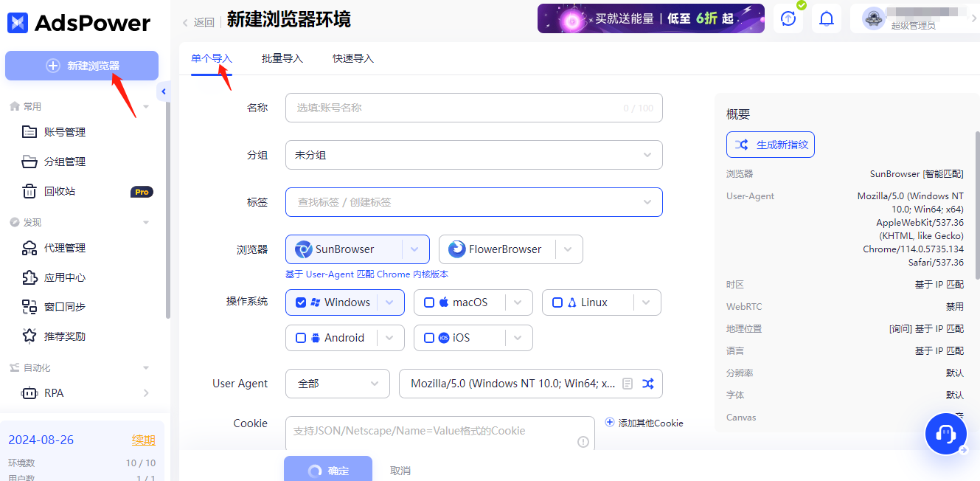
Task: Collapse the 发现 sidebar section
Action: pos(146,223)
